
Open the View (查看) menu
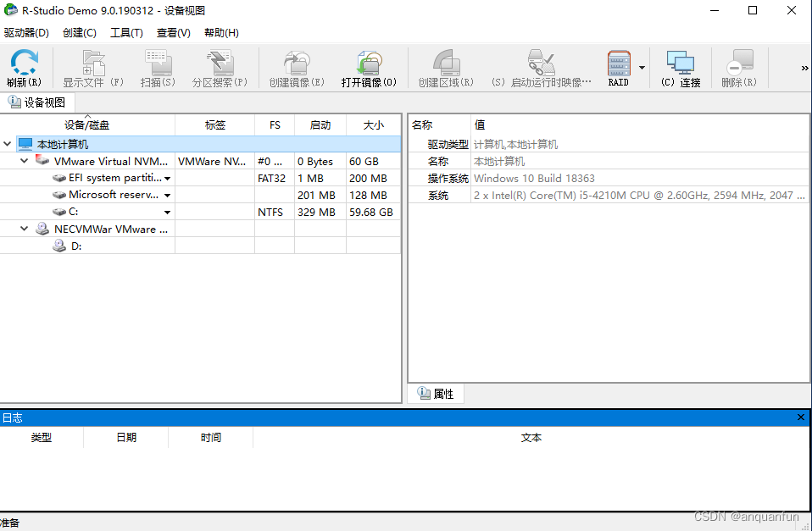(x=174, y=32)
